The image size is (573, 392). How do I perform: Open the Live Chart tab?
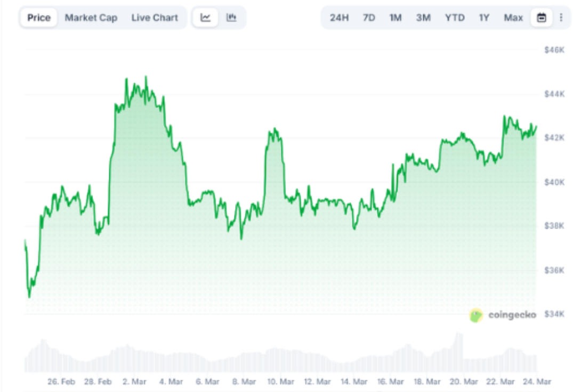click(x=155, y=18)
